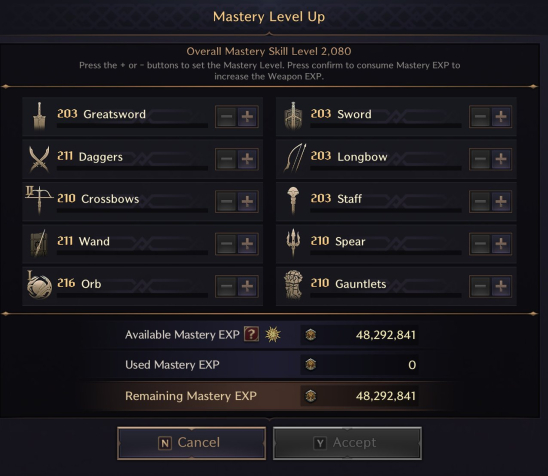548x476 pixels.
Task: Click the Crossbows weapon icon
Action: [39, 200]
